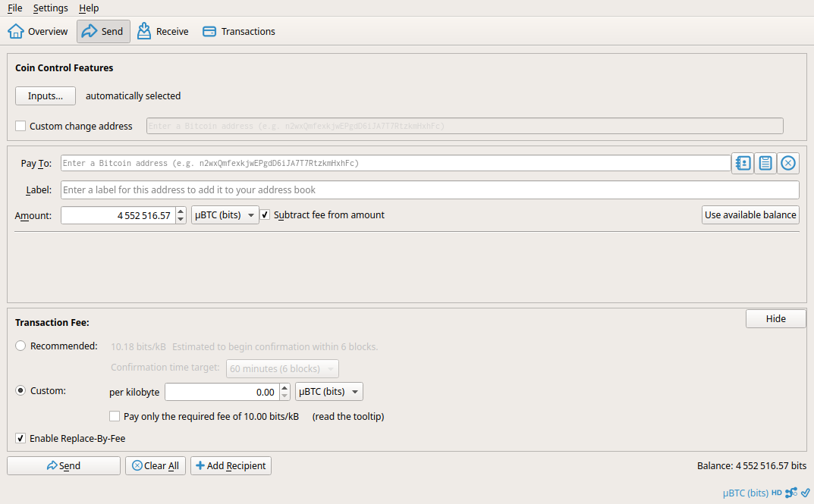Click Add Recipient button
Image resolution: width=814 pixels, height=504 pixels.
(231, 465)
